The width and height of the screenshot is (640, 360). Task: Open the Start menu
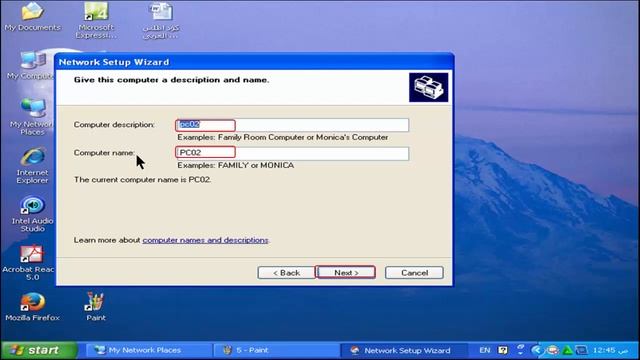pos(39,350)
